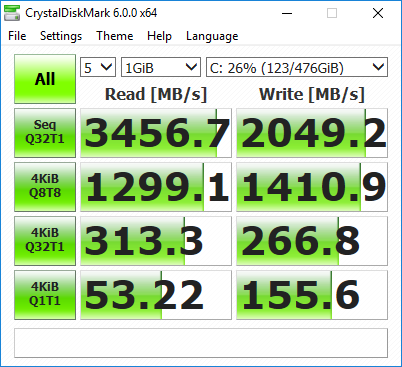Start the 4KiB Q8T8 test
Screen dimensions: 402x367
[x=45, y=187]
